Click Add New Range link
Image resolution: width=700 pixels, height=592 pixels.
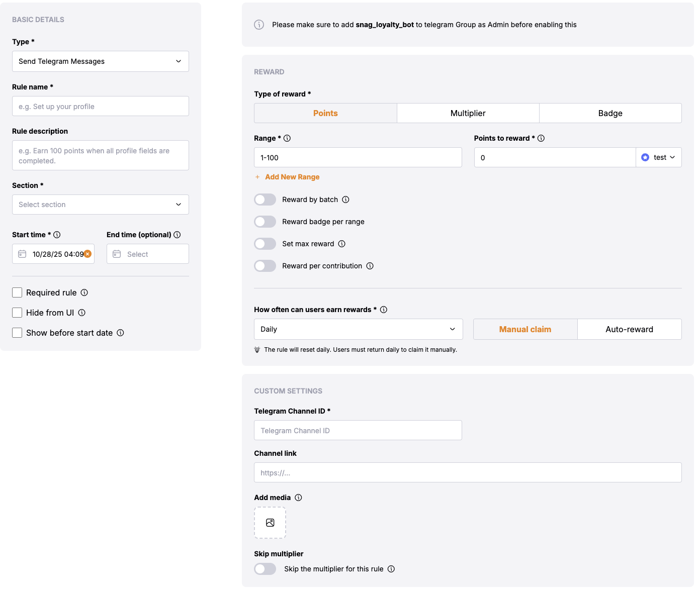click(x=292, y=177)
